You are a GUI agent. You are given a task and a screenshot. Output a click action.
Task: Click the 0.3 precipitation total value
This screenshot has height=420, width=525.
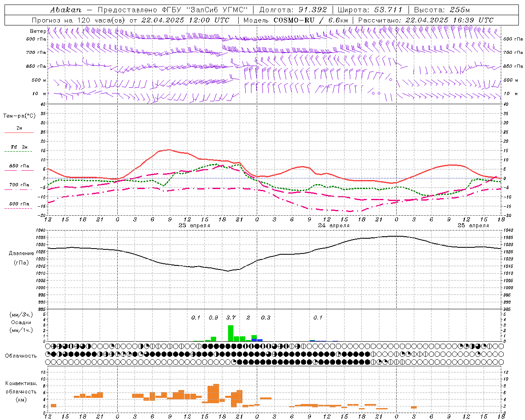pyautogui.click(x=266, y=317)
